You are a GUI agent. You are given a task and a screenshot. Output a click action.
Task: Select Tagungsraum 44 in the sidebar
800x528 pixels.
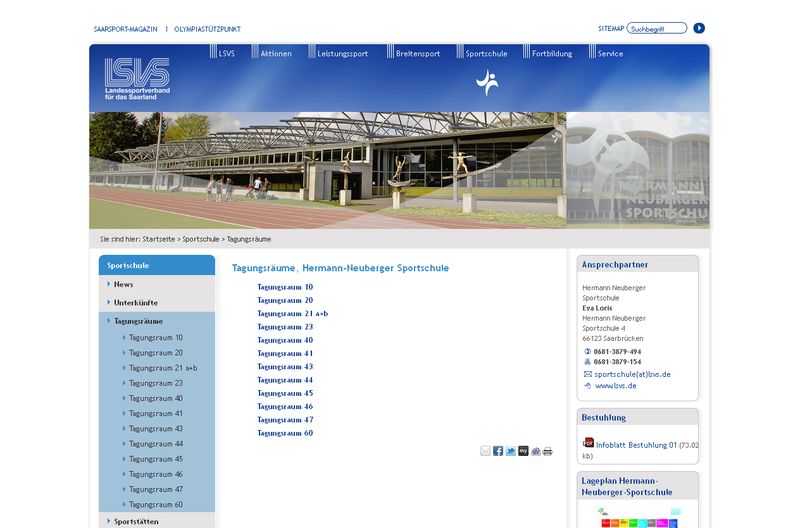click(155, 444)
